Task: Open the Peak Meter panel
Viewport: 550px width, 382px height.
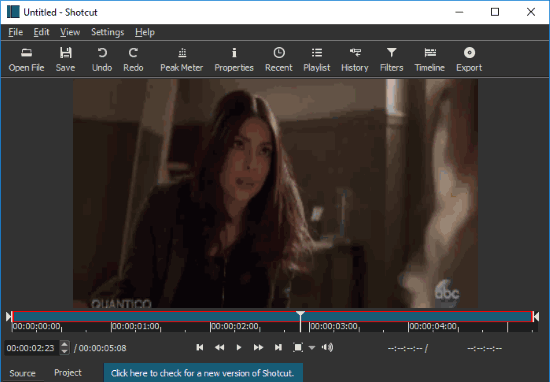Action: click(181, 60)
